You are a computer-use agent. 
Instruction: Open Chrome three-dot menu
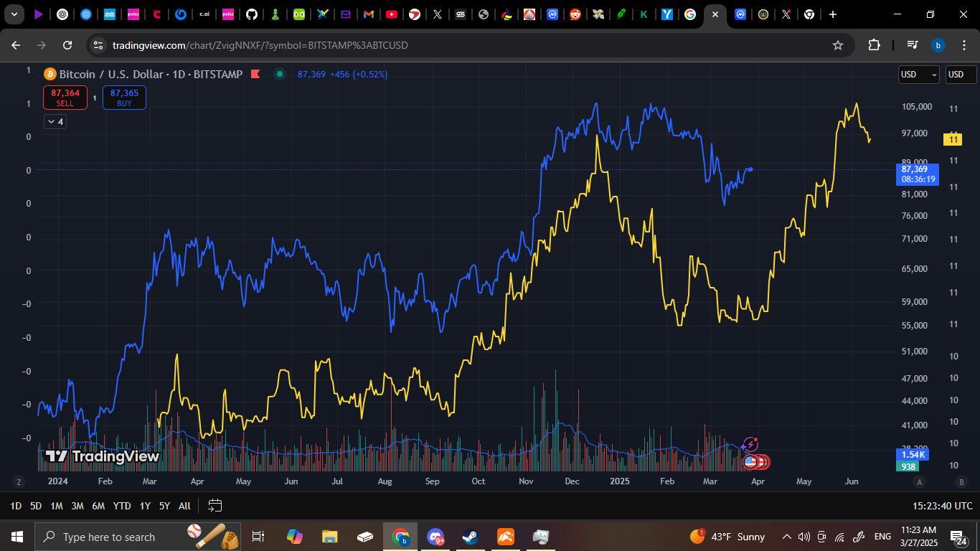point(963,45)
